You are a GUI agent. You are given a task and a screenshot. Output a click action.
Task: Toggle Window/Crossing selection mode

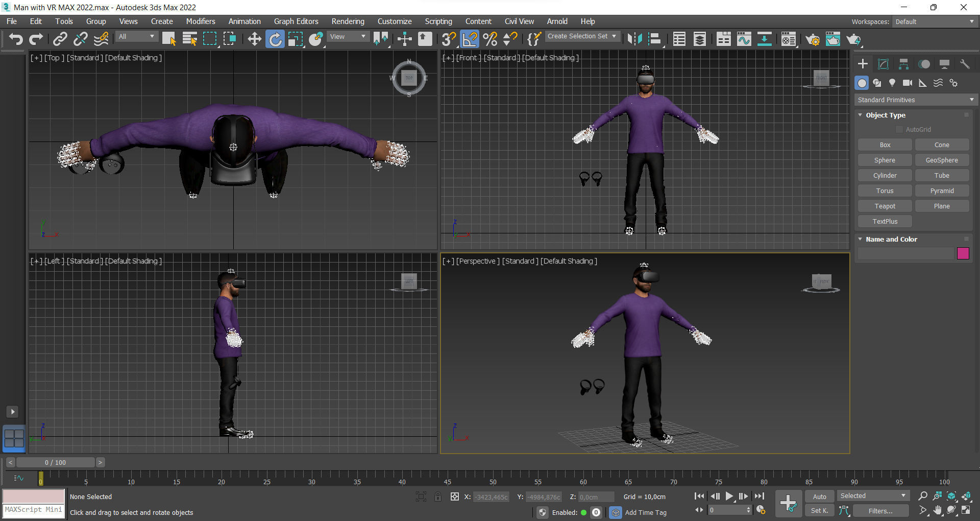pos(230,39)
